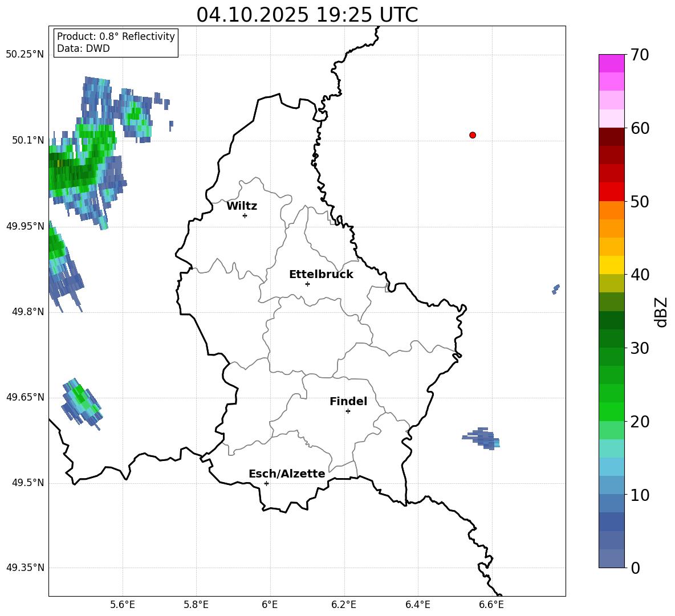This screenshot has height=616, width=675.
Task: Click the 6.6°E longitude label
Action: click(x=491, y=605)
